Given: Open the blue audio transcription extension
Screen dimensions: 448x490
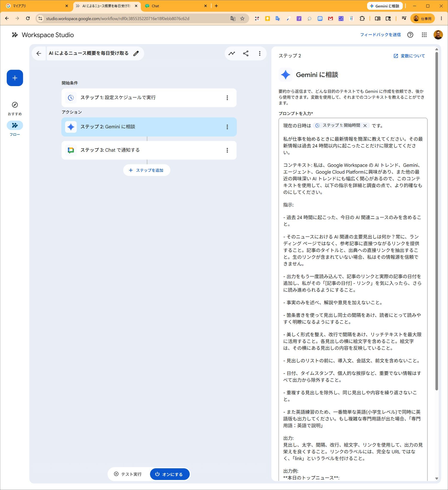Looking at the screenshot, I should 320,18.
